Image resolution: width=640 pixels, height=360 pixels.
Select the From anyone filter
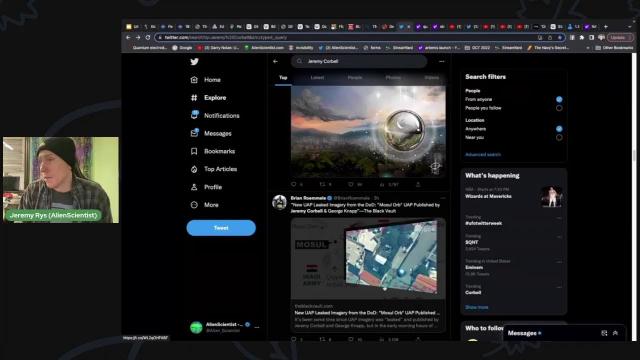[559, 99]
